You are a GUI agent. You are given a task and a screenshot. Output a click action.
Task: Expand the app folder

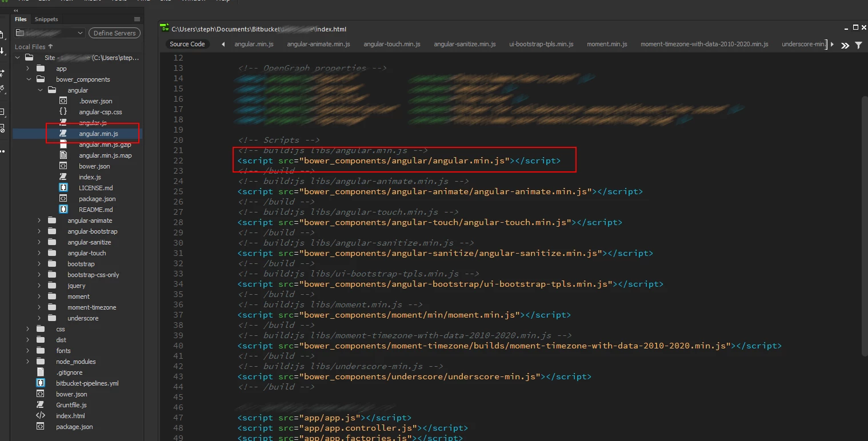(28, 69)
